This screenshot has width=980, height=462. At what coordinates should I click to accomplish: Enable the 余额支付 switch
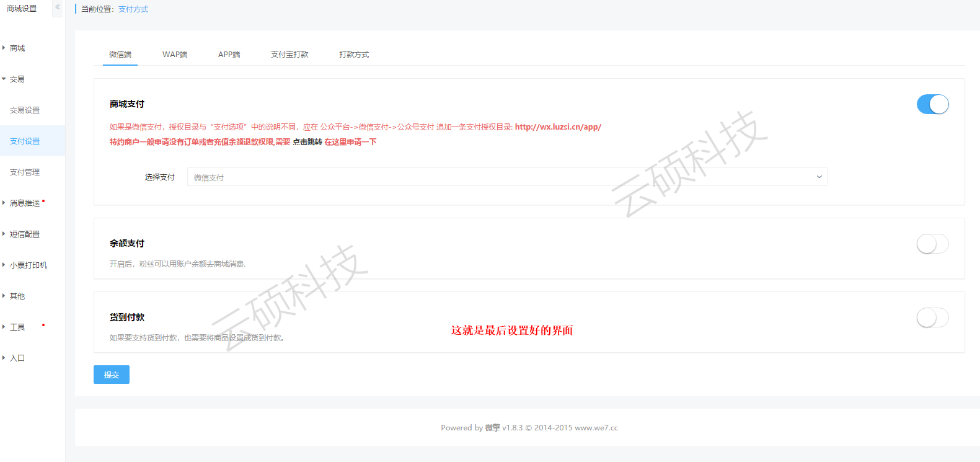[932, 244]
